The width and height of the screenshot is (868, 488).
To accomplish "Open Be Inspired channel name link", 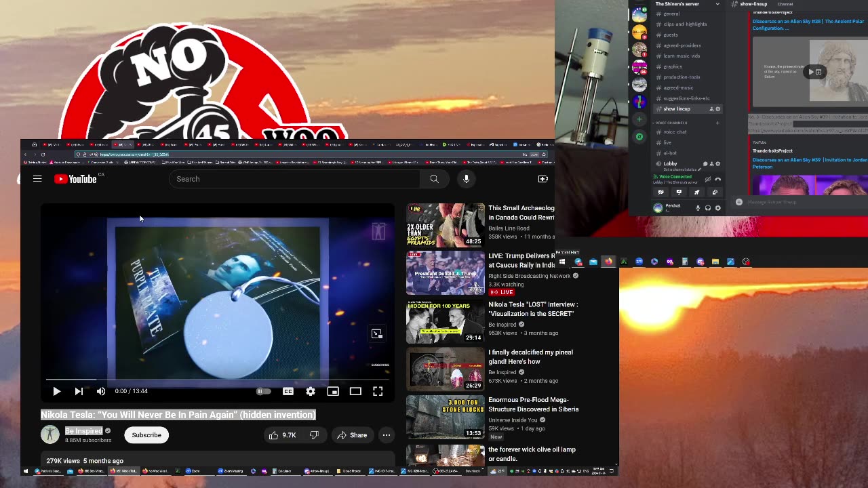I will pos(83,431).
